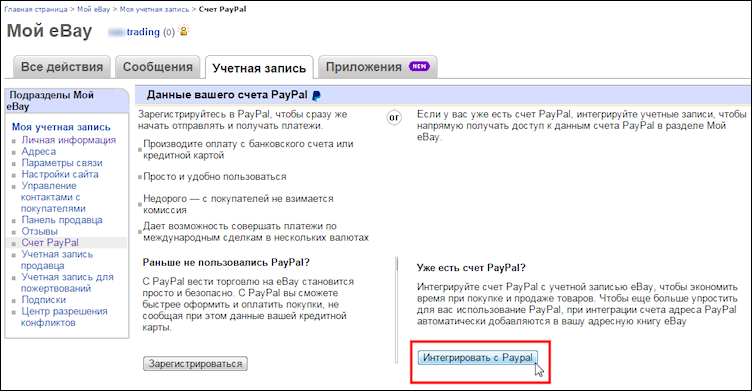The height and width of the screenshot is (391, 752).
Task: Click "Моя учетная запись" sidebar heading
Action: 61,127
